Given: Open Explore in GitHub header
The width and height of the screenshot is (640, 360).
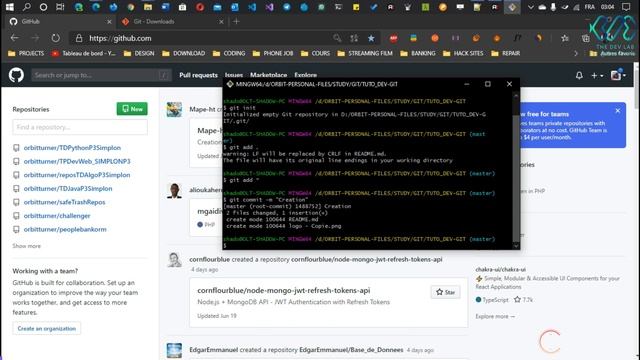Looking at the screenshot, I should [x=306, y=75].
